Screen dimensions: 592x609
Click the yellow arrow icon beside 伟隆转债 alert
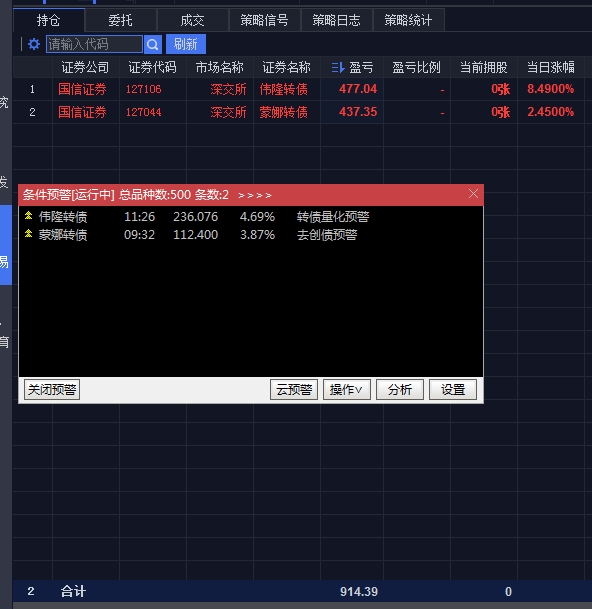coord(28,216)
